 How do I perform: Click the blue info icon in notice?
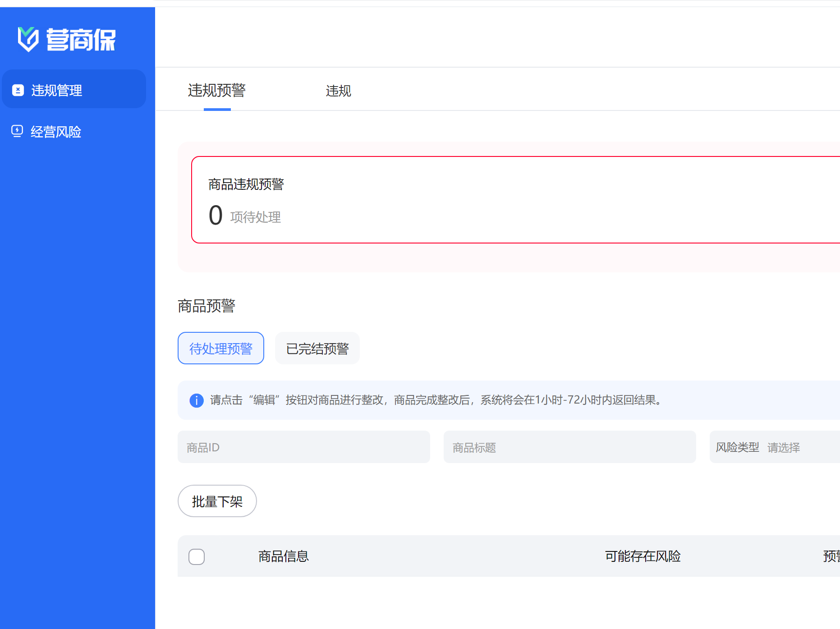[x=197, y=400]
